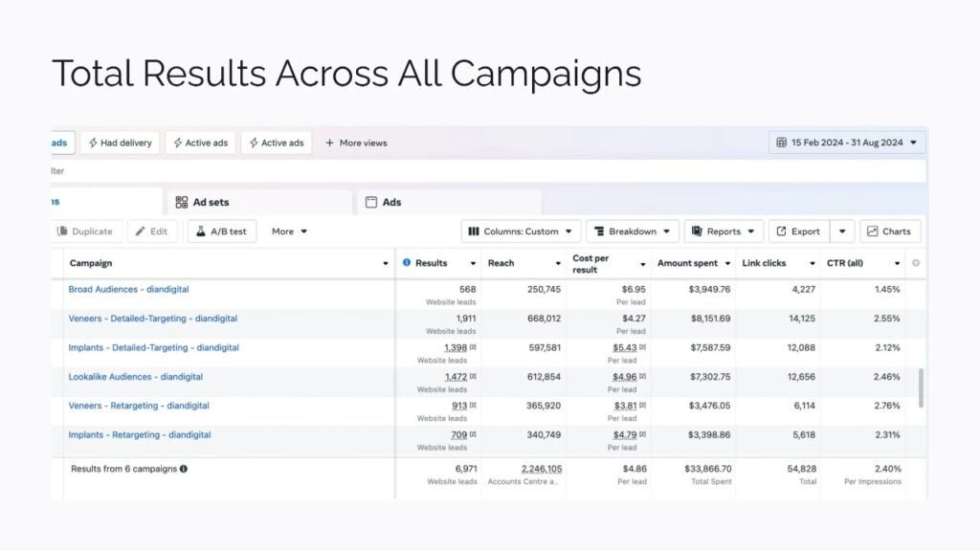Click the table vertical scrollbar
The height and width of the screenshot is (551, 980).
click(x=922, y=387)
